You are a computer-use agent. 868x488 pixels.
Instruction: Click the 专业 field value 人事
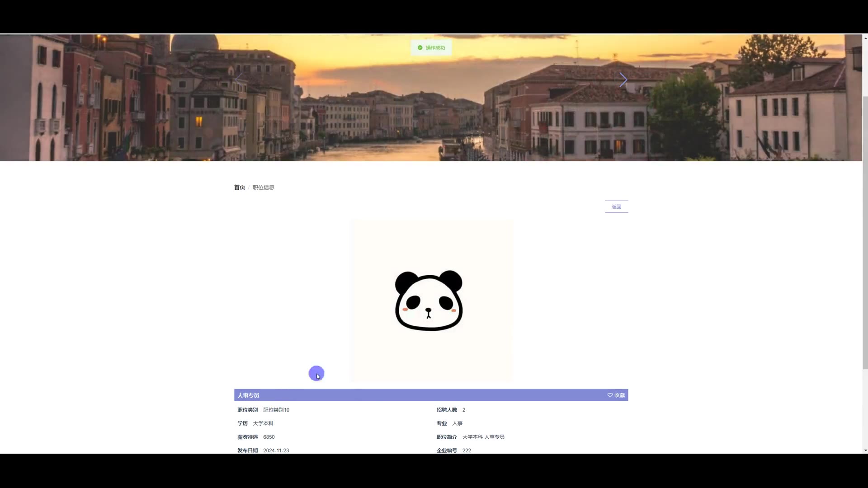tap(457, 423)
